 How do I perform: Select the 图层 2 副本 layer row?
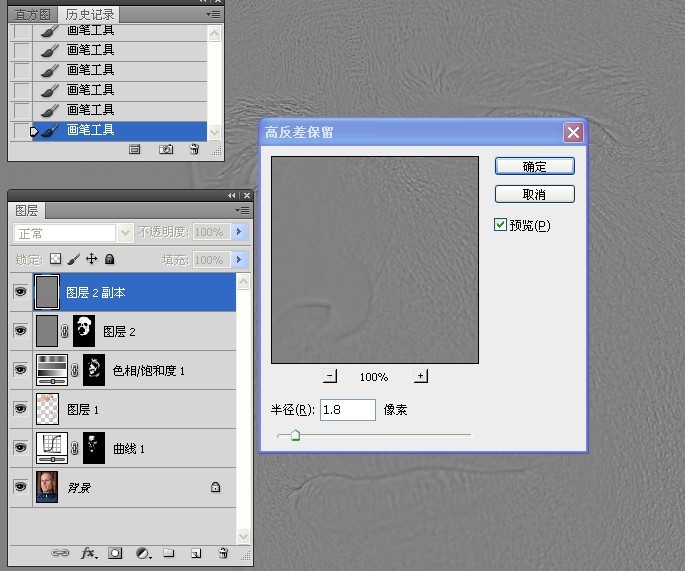click(134, 292)
